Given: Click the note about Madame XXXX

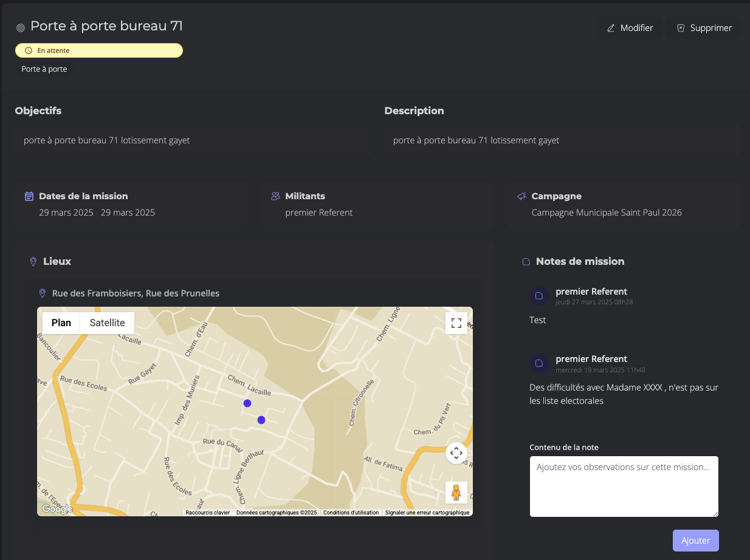Looking at the screenshot, I should (624, 394).
